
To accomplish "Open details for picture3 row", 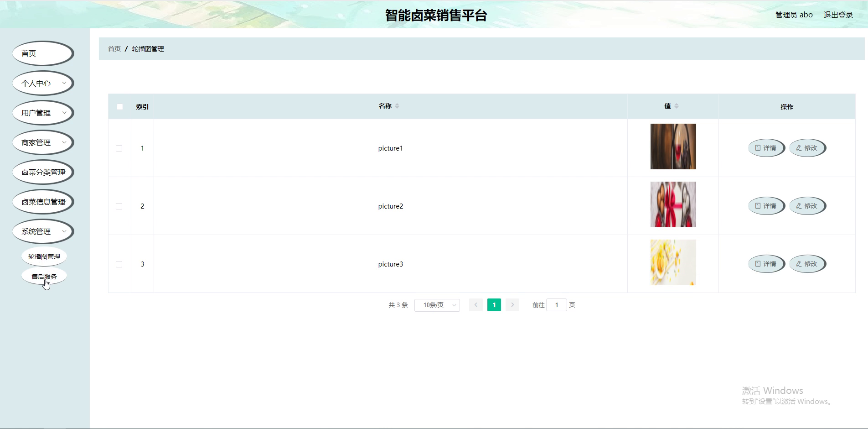I will click(766, 264).
